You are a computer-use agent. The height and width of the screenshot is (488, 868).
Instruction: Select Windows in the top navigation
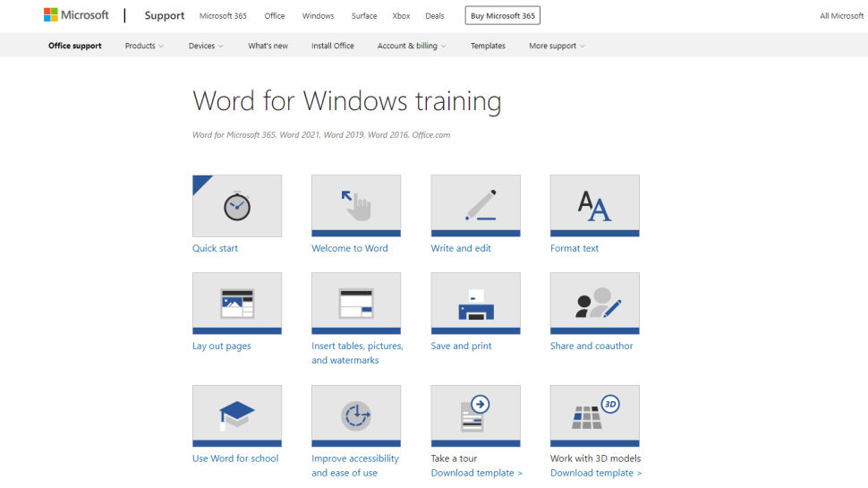319,16
